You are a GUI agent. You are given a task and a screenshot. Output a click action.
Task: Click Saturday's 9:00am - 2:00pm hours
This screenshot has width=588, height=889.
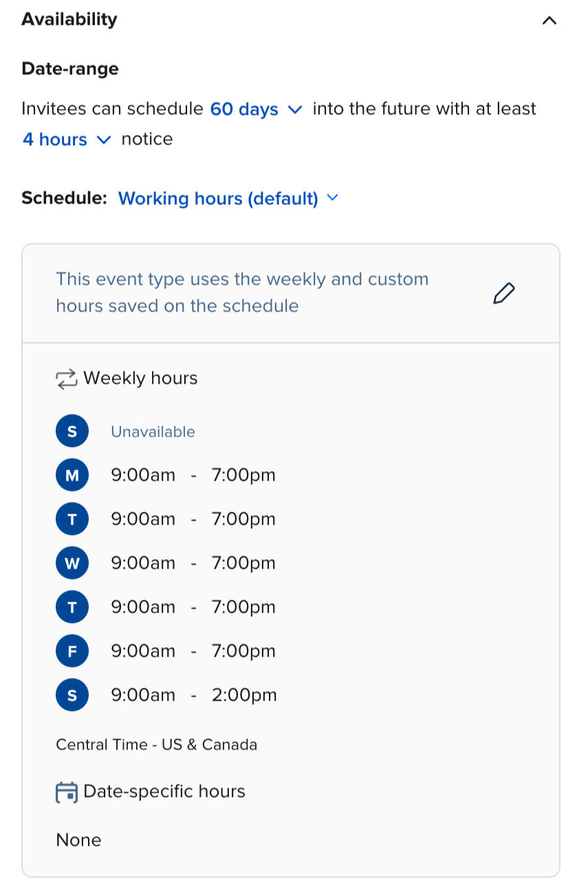(193, 695)
